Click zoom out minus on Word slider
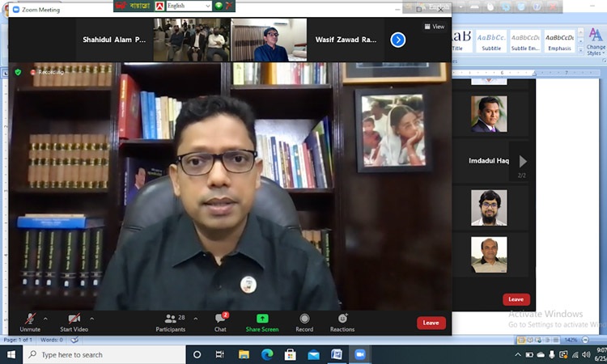Image resolution: width=607 pixels, height=364 pixels. (x=585, y=340)
